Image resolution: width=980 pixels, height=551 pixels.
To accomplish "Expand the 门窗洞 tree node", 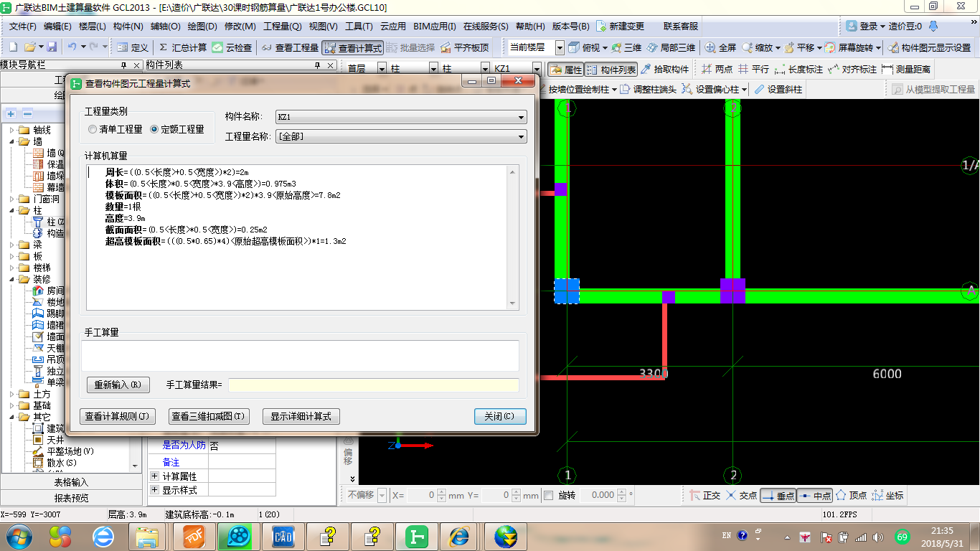I will tap(12, 199).
